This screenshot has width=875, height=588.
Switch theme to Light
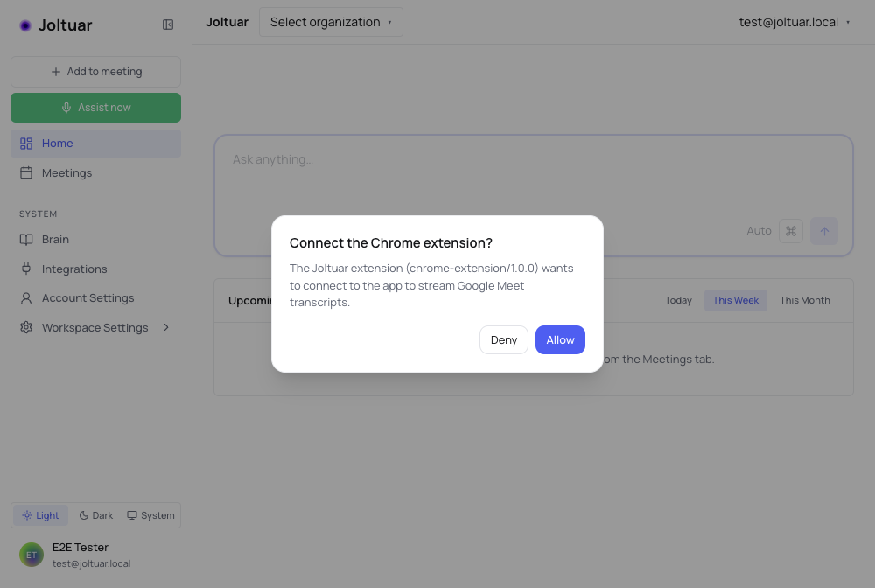point(40,515)
